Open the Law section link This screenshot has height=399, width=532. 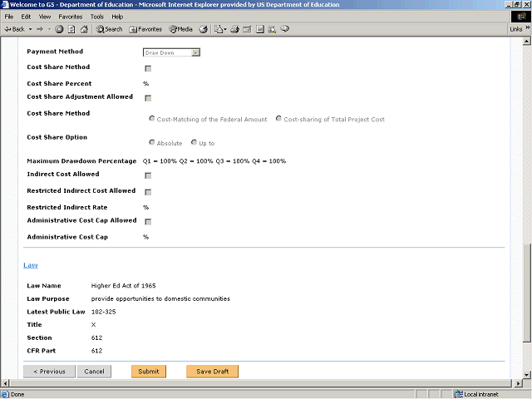point(31,265)
